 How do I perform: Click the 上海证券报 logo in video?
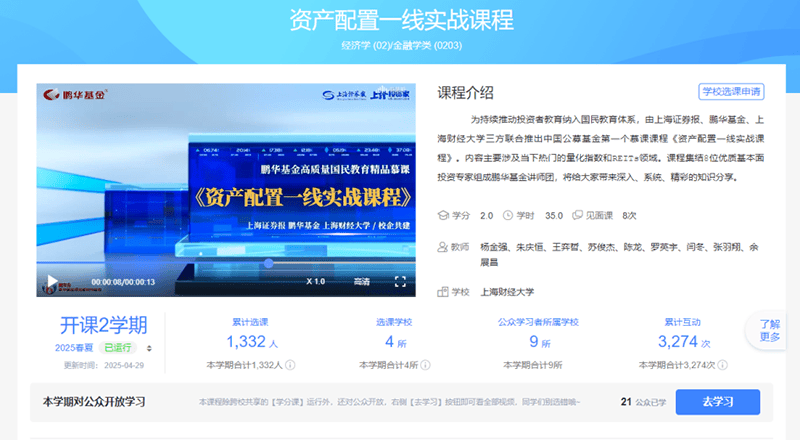coord(344,95)
